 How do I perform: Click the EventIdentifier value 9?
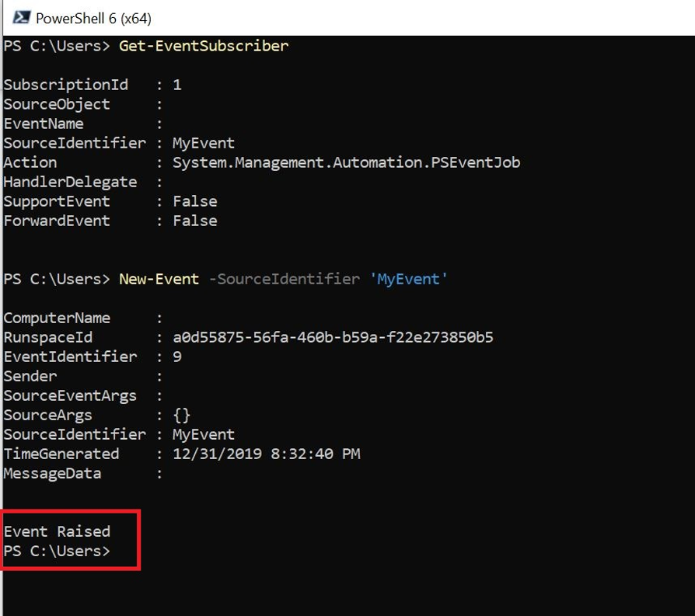tap(177, 357)
